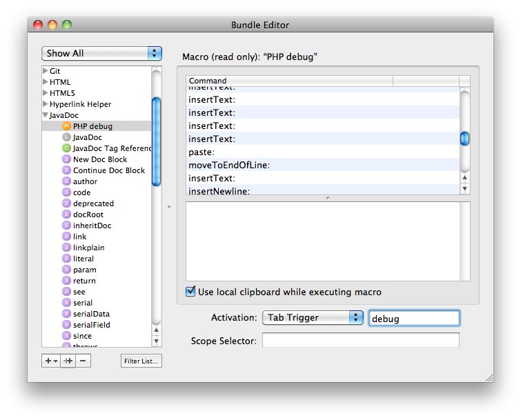Image resolution: width=521 pixels, height=420 pixels.
Task: Click bundle list scroll down arrow
Action: click(x=156, y=341)
